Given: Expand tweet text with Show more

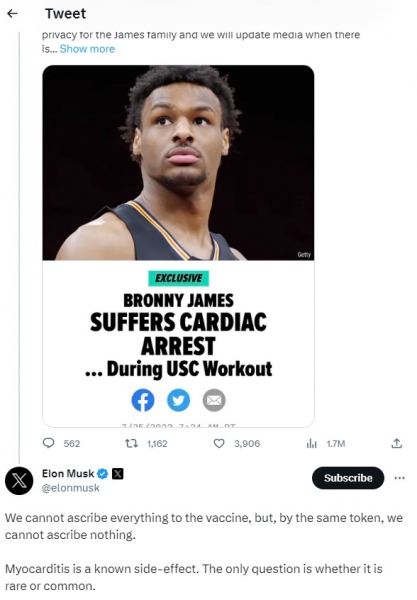Looking at the screenshot, I should pyautogui.click(x=87, y=49).
